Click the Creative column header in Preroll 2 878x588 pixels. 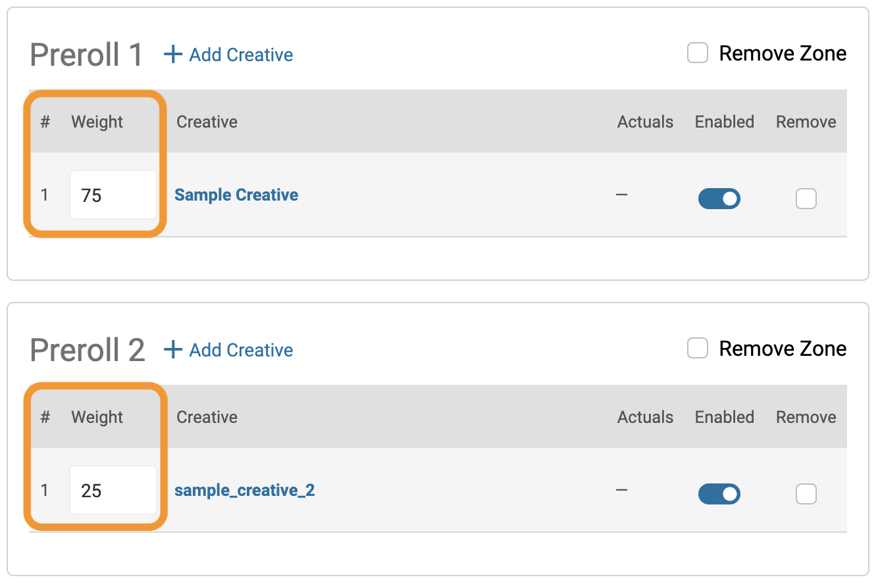tap(207, 417)
